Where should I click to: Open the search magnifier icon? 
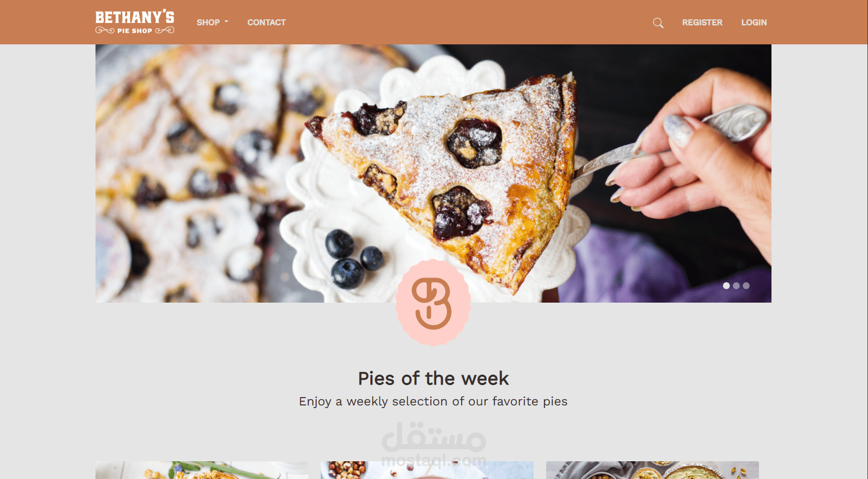point(658,23)
